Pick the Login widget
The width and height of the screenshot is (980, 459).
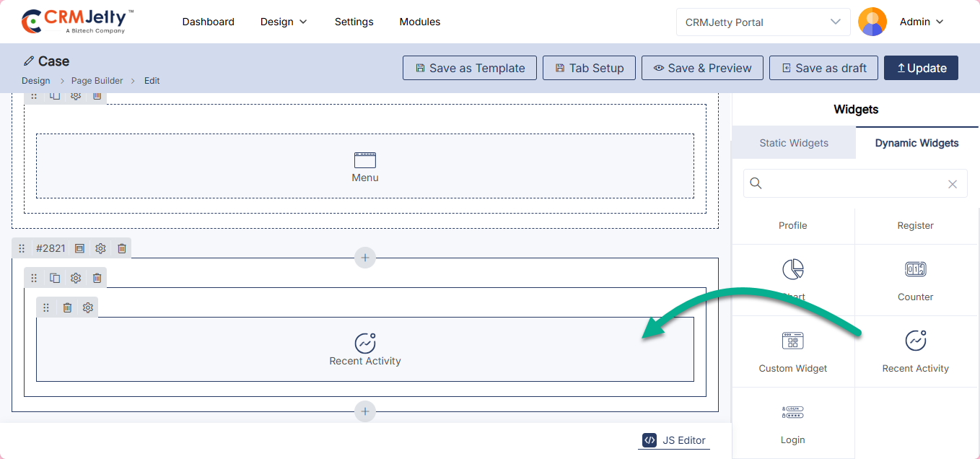(x=792, y=423)
